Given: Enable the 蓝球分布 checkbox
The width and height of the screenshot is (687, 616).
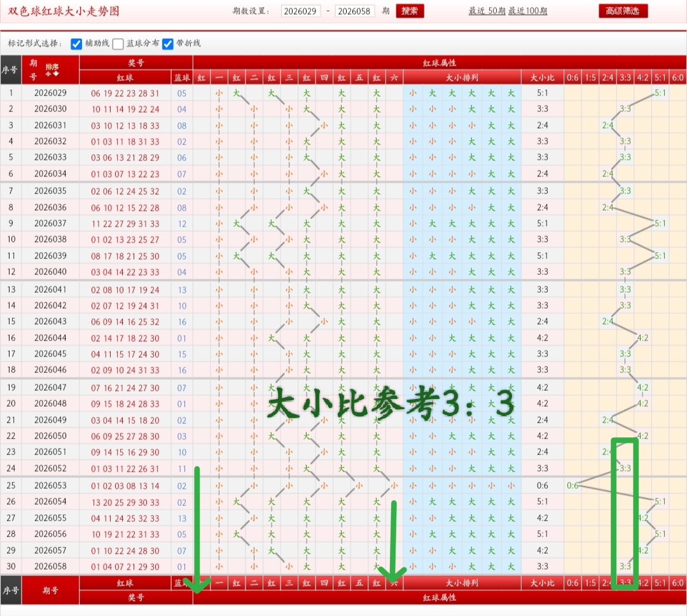Looking at the screenshot, I should point(118,44).
